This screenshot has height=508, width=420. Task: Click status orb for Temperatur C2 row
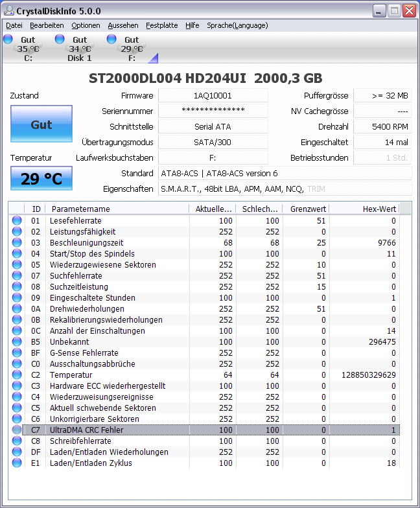coord(17,375)
